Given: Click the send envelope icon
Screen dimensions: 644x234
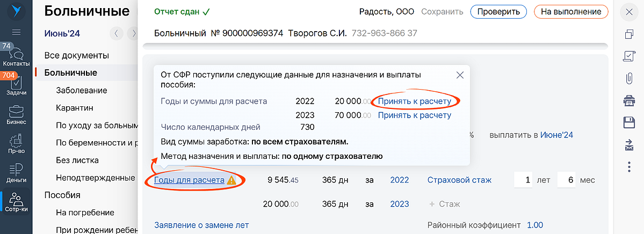Looking at the screenshot, I should pos(629,144).
